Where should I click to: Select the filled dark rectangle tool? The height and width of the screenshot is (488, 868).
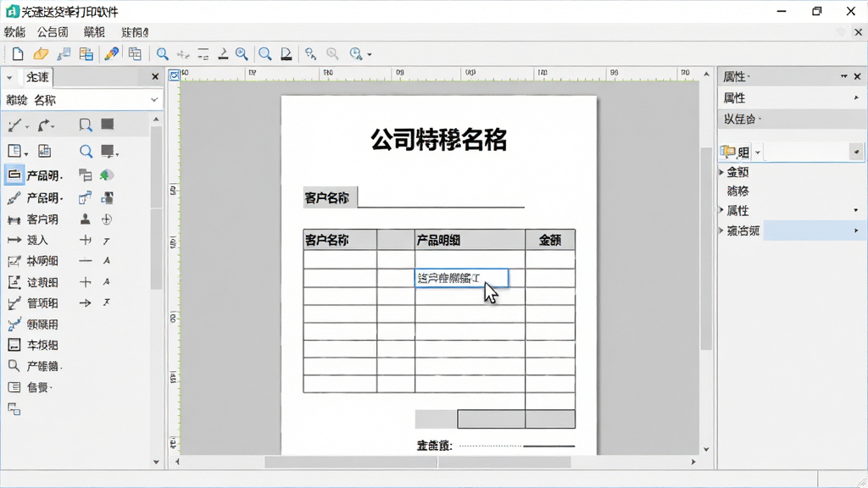(x=108, y=125)
